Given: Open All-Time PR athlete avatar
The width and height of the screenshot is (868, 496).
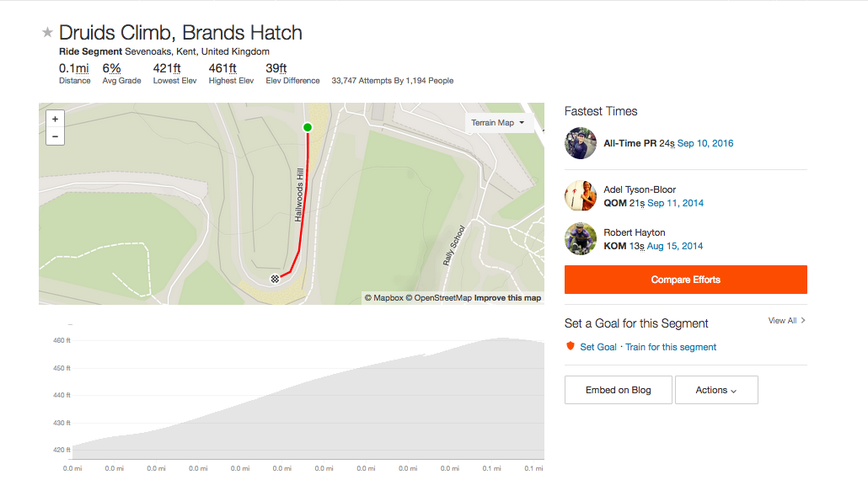Looking at the screenshot, I should point(581,143).
